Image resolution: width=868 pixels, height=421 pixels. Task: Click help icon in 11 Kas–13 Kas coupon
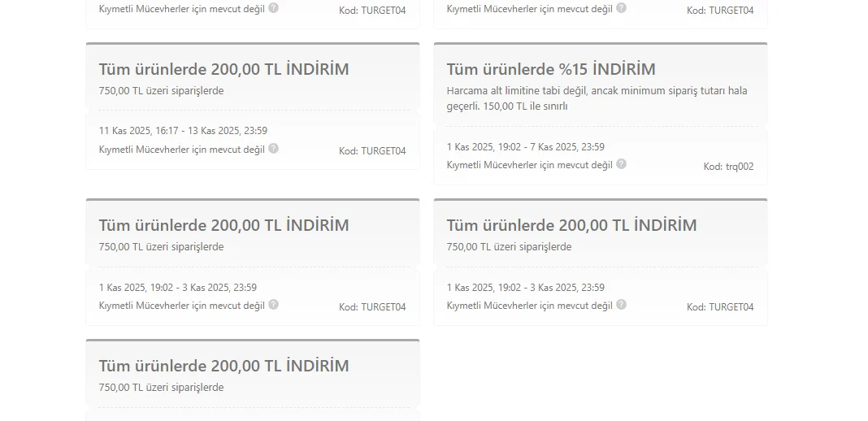click(x=274, y=149)
